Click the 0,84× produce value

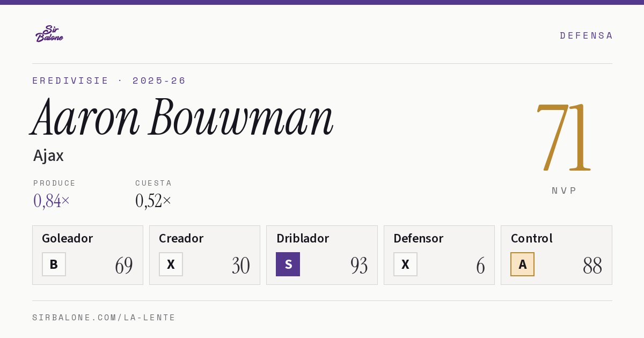click(x=52, y=201)
